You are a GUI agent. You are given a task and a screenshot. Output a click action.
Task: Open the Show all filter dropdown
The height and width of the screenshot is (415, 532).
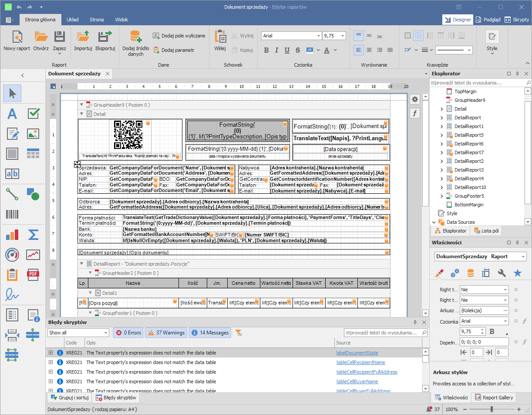coord(106,333)
